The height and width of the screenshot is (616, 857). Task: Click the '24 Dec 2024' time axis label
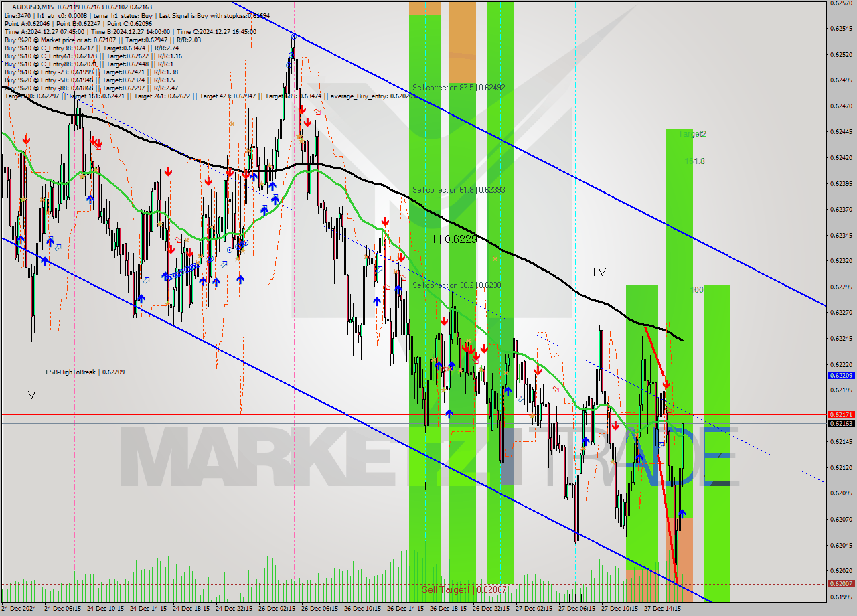(19, 609)
